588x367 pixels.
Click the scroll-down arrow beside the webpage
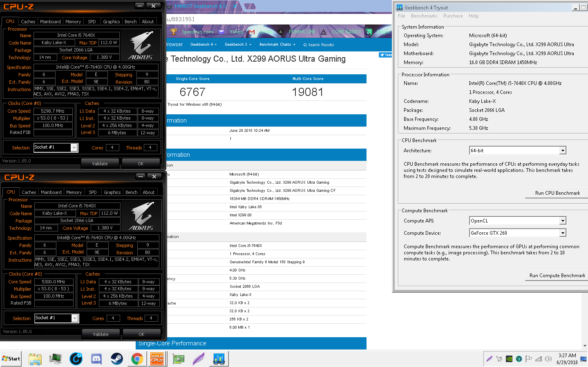(x=585, y=346)
